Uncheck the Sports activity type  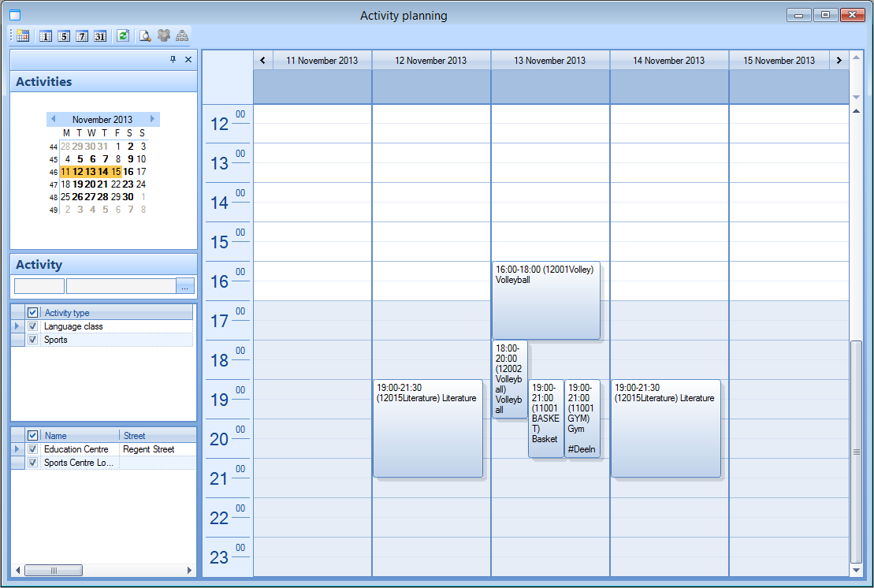click(x=33, y=340)
